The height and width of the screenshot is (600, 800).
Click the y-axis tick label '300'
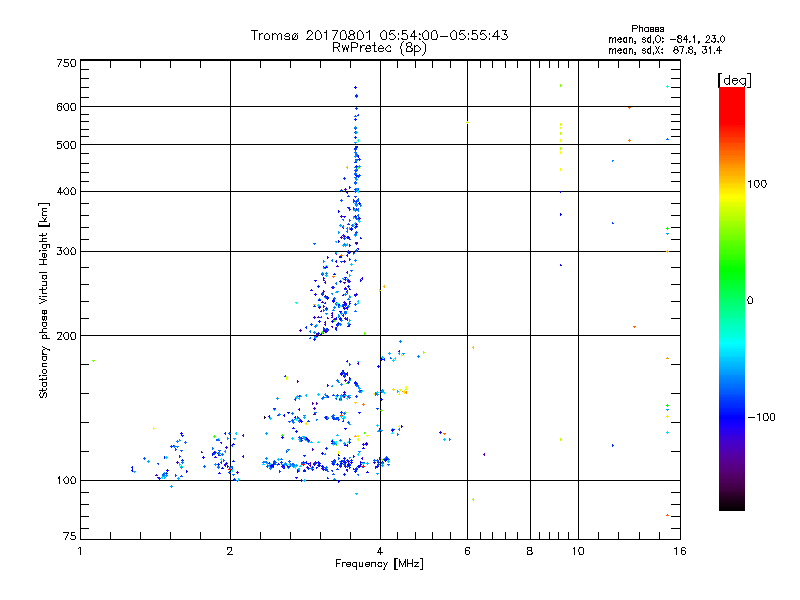click(66, 251)
